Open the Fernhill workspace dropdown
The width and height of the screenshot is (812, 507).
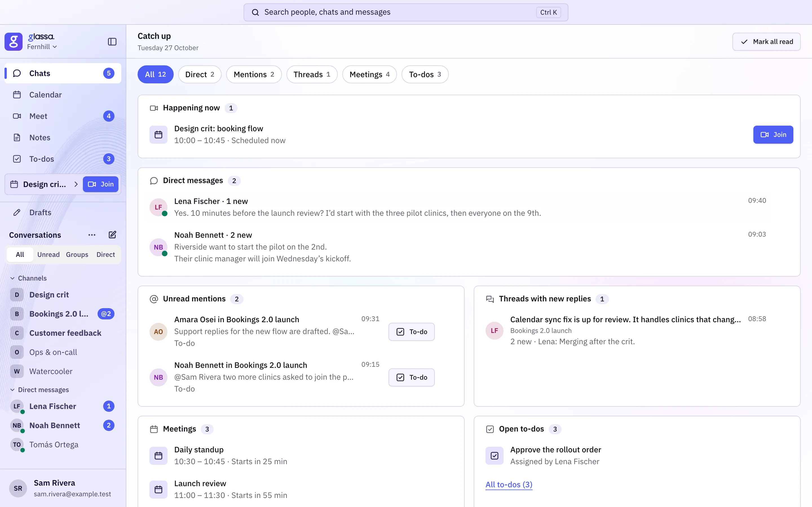[x=42, y=47]
